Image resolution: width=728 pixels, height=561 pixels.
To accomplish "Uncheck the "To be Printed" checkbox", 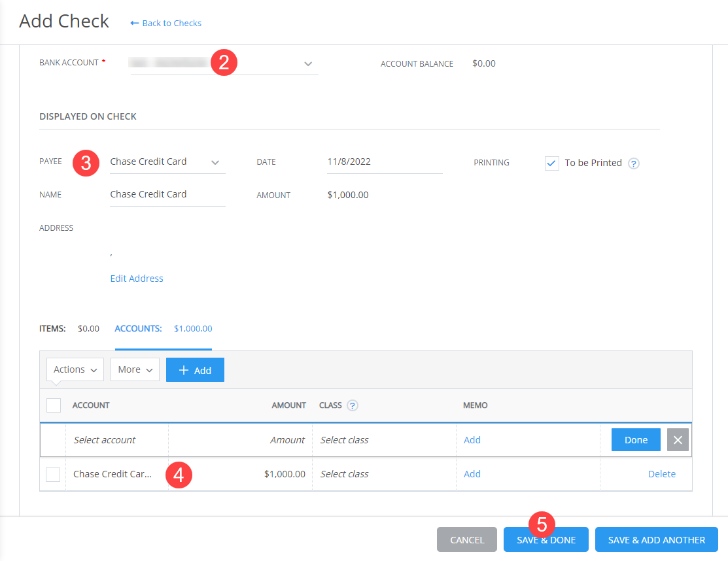I will 551,163.
